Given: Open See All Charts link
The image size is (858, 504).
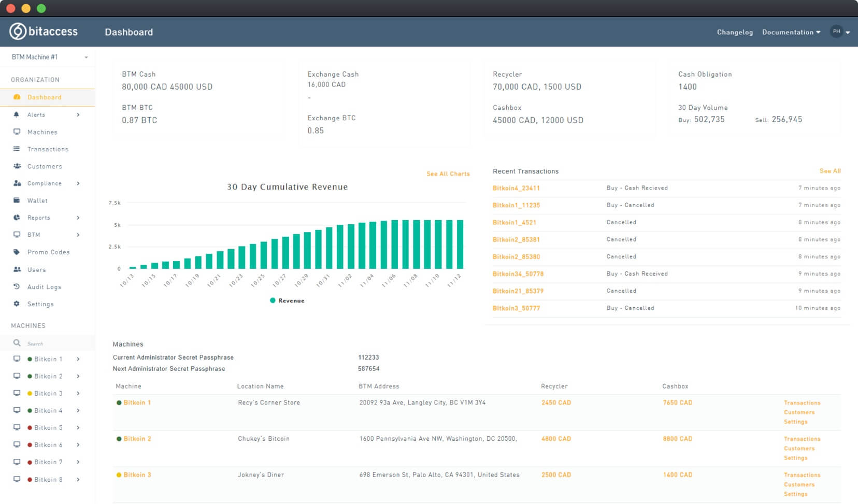Looking at the screenshot, I should tap(448, 174).
